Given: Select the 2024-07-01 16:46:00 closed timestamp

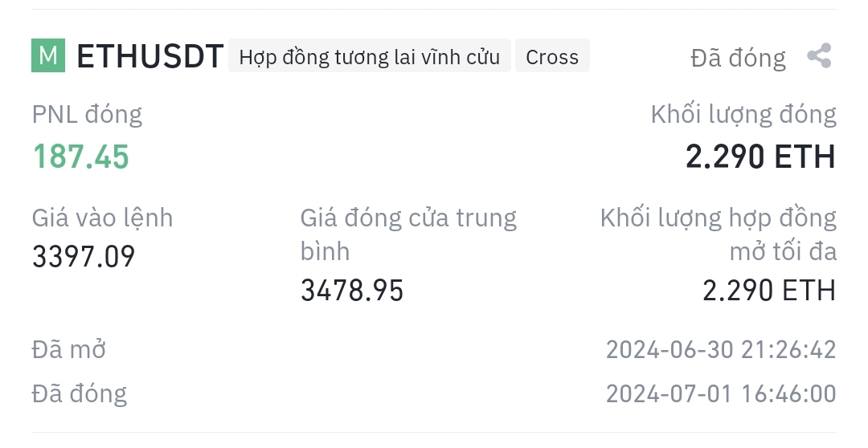Looking at the screenshot, I should coord(721,393).
